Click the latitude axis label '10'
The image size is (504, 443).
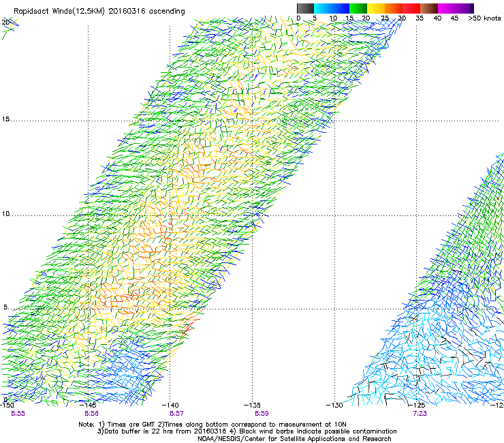click(x=5, y=214)
